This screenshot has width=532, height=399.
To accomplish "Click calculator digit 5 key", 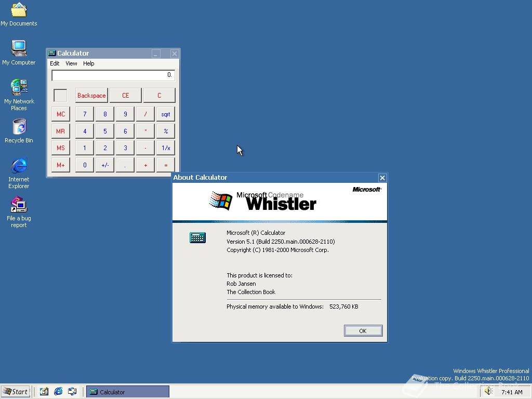I will pyautogui.click(x=105, y=131).
